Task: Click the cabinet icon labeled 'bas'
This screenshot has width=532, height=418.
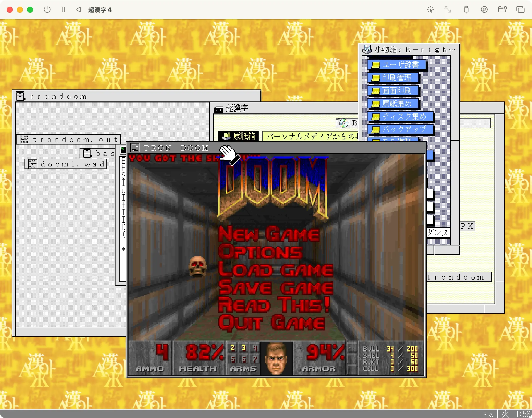Action: (87, 153)
